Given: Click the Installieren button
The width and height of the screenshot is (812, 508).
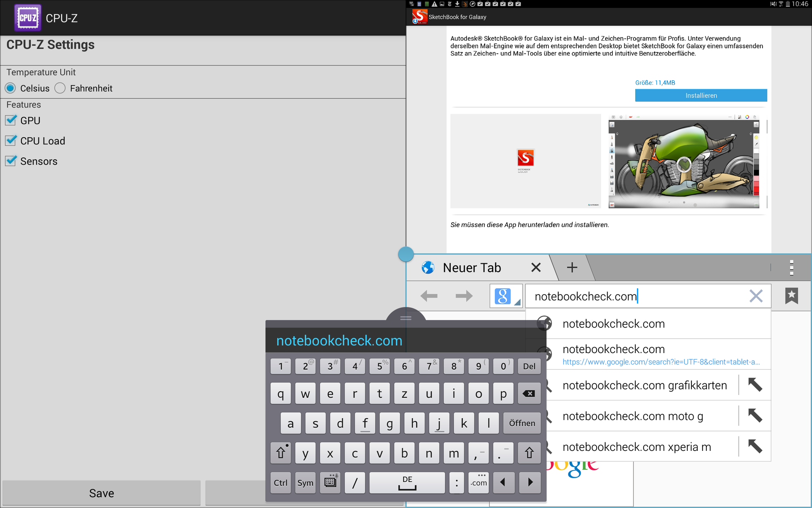Looking at the screenshot, I should pos(701,95).
